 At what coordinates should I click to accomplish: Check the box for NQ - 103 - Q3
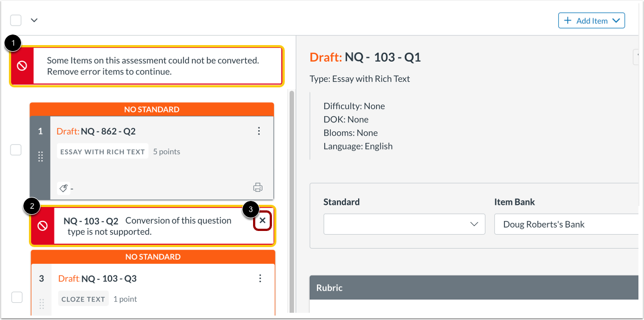click(x=17, y=297)
